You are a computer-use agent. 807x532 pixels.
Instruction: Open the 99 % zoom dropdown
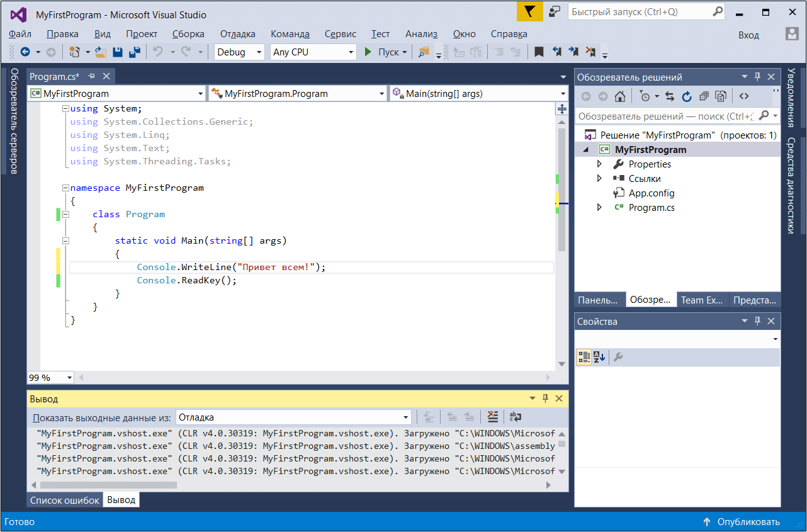coord(50,378)
